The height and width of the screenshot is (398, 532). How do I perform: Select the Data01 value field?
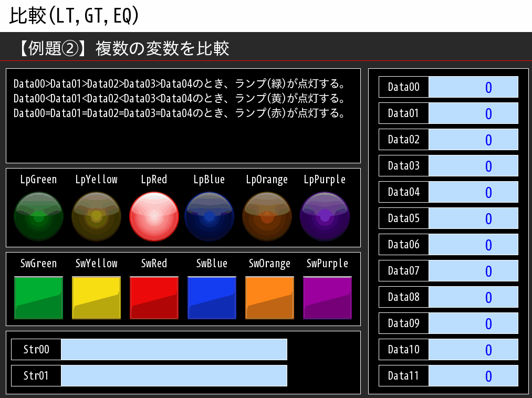tap(473, 113)
